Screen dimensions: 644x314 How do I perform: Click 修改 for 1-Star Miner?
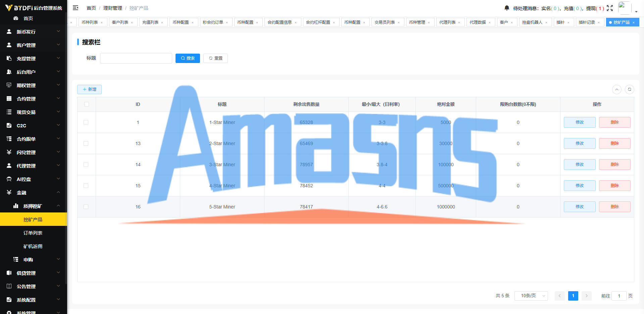pos(580,122)
